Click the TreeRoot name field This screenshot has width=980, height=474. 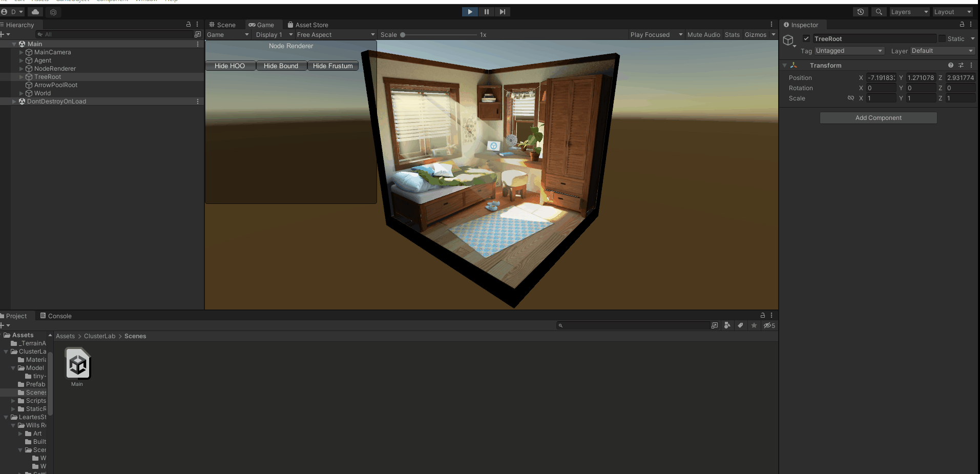[874, 38]
